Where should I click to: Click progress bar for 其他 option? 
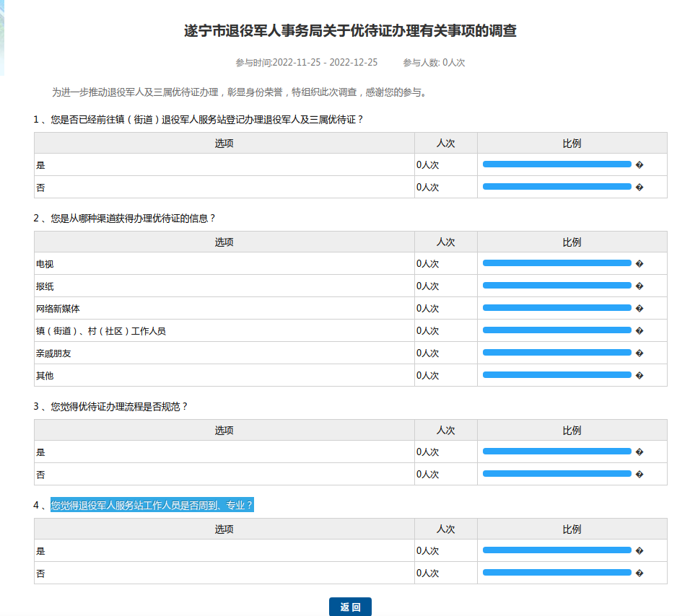(556, 375)
